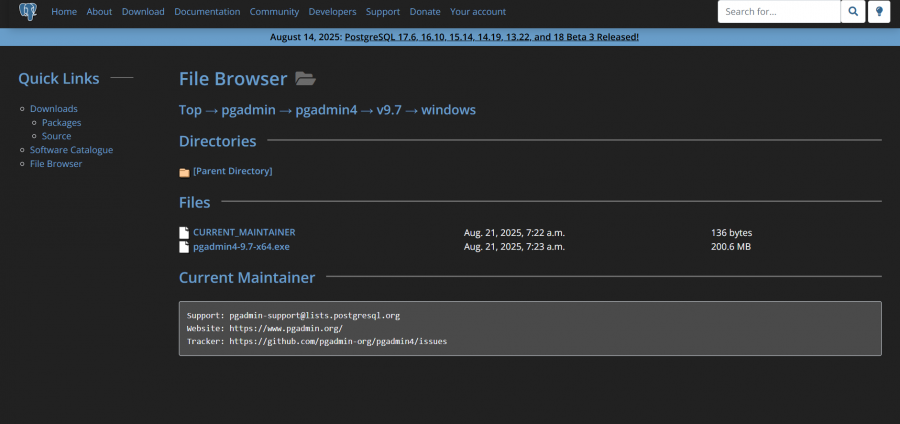Click the Directories section heading

[x=218, y=141]
